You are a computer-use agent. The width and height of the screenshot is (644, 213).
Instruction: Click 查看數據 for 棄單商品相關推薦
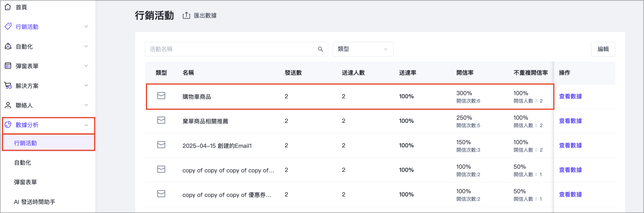point(570,121)
